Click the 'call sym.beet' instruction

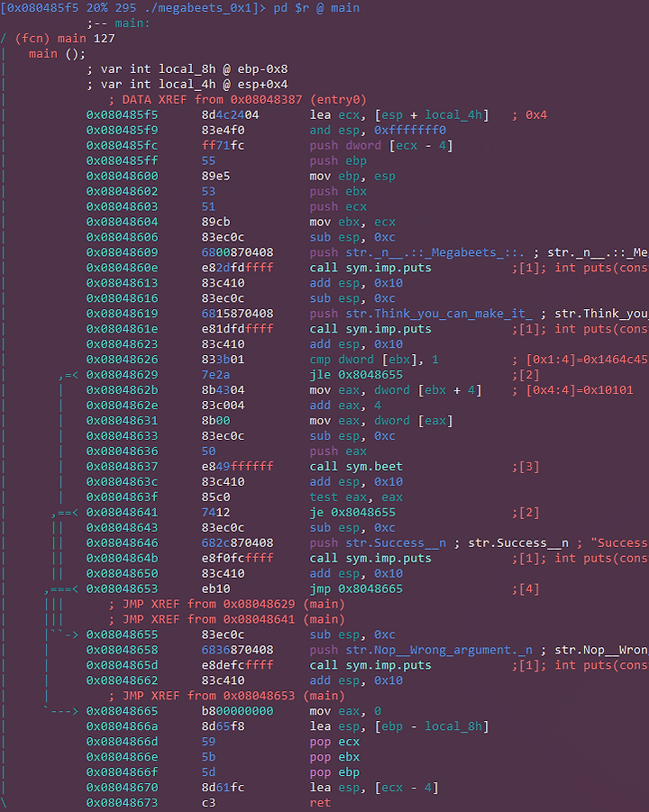[356, 467]
